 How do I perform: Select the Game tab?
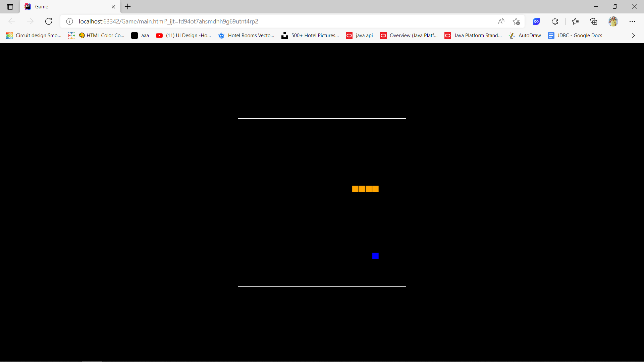point(70,7)
